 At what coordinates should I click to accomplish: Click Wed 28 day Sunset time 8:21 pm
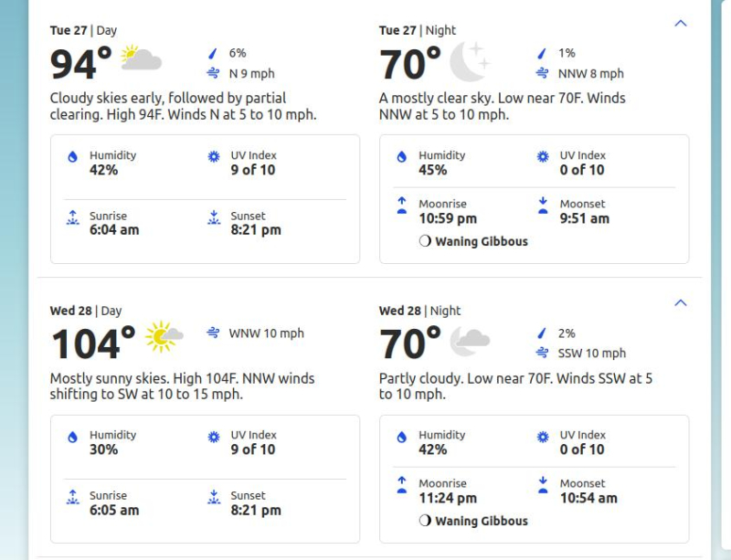pos(256,510)
